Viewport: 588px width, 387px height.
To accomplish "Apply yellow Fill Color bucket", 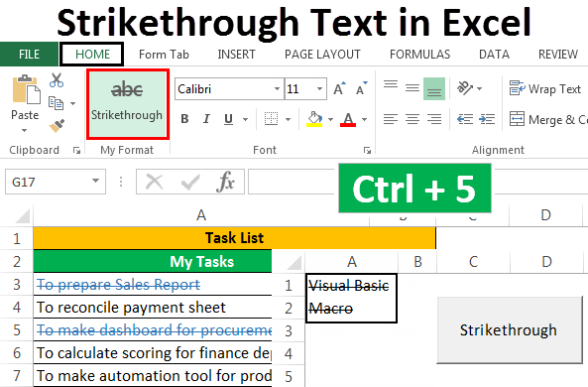I will point(314,119).
